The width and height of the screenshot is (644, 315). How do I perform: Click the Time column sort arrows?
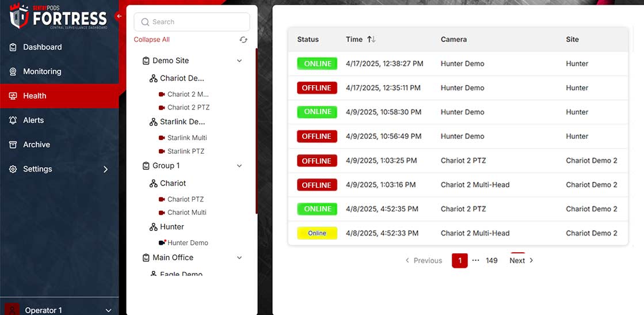coord(371,40)
